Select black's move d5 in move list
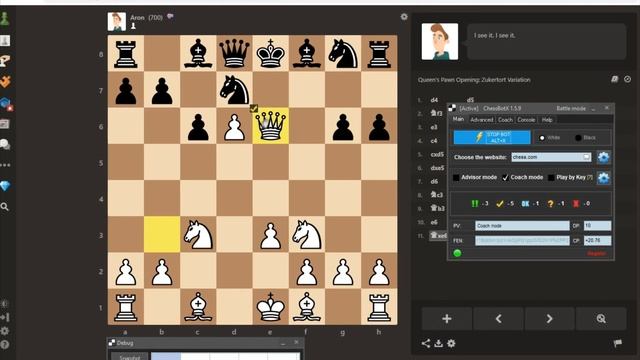The height and width of the screenshot is (360, 640). tap(470, 100)
